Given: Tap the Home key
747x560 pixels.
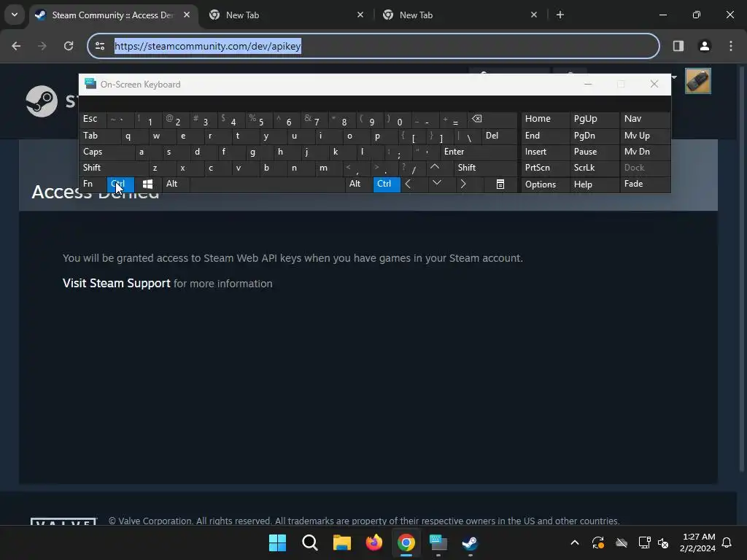Looking at the screenshot, I should (545, 119).
